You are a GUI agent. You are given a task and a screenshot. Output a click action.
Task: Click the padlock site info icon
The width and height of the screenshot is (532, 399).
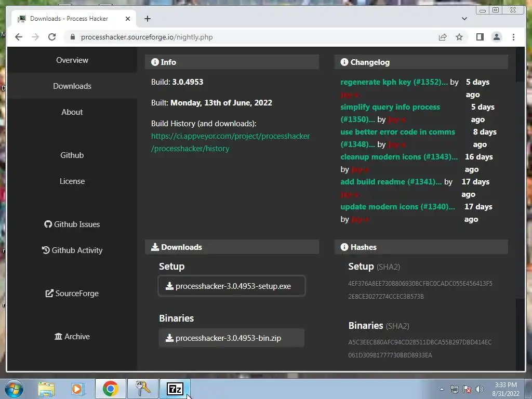72,37
